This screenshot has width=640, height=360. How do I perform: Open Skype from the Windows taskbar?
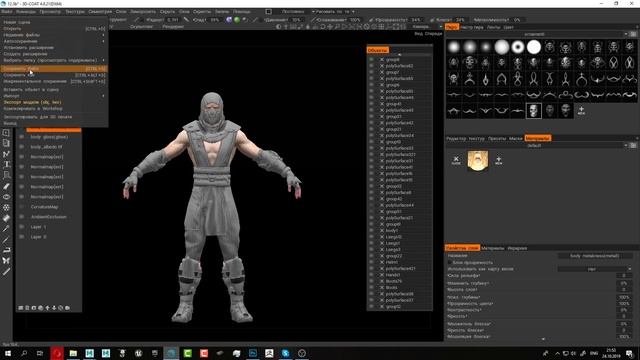click(x=285, y=353)
